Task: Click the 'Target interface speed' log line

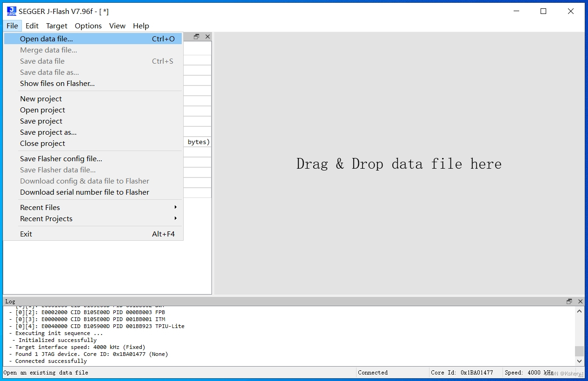Action: [x=77, y=347]
